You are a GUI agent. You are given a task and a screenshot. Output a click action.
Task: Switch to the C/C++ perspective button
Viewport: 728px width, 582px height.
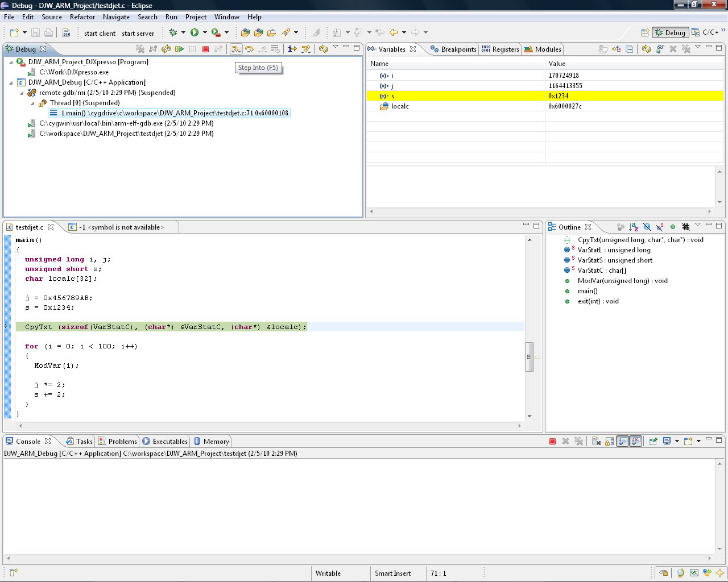tap(705, 32)
